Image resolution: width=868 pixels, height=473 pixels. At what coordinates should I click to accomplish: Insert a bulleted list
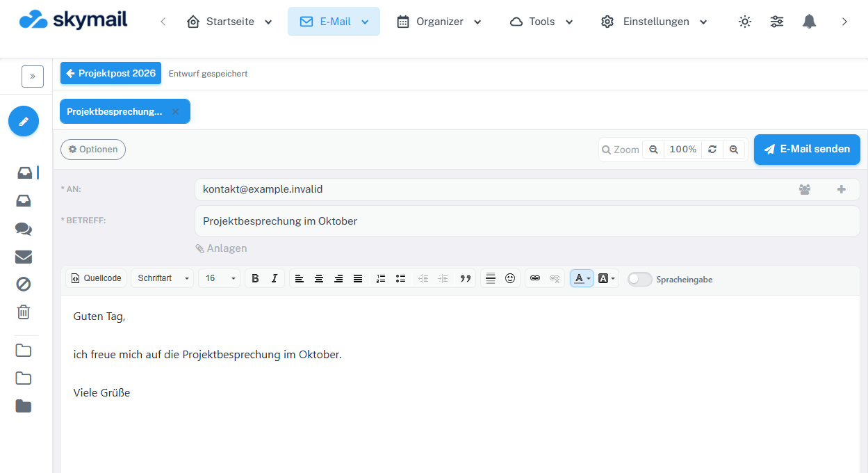click(x=400, y=278)
